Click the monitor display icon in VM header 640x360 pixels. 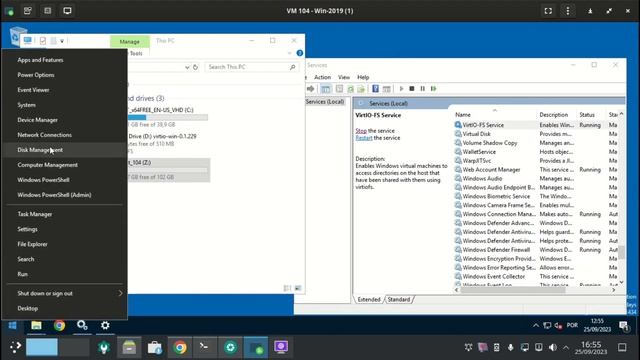point(67,11)
